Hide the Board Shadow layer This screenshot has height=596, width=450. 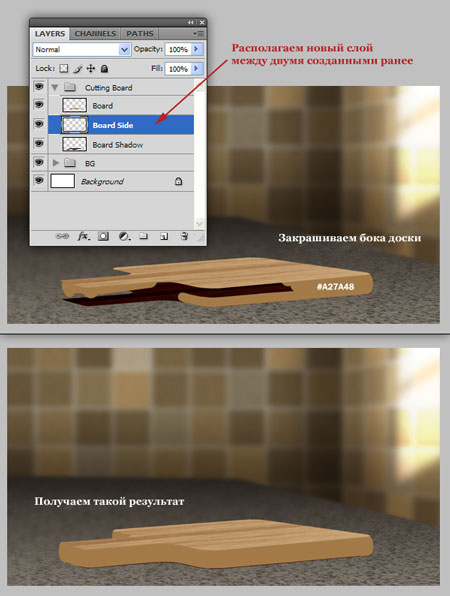click(x=39, y=143)
